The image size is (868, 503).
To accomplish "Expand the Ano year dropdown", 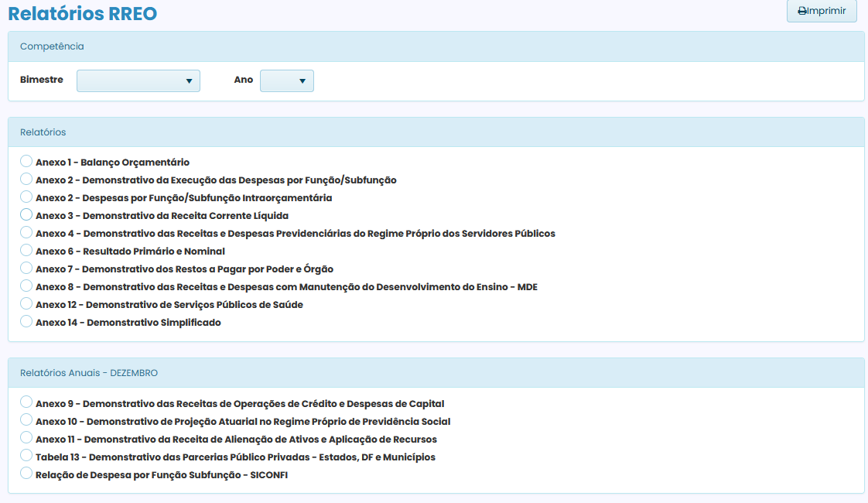I will coord(286,80).
